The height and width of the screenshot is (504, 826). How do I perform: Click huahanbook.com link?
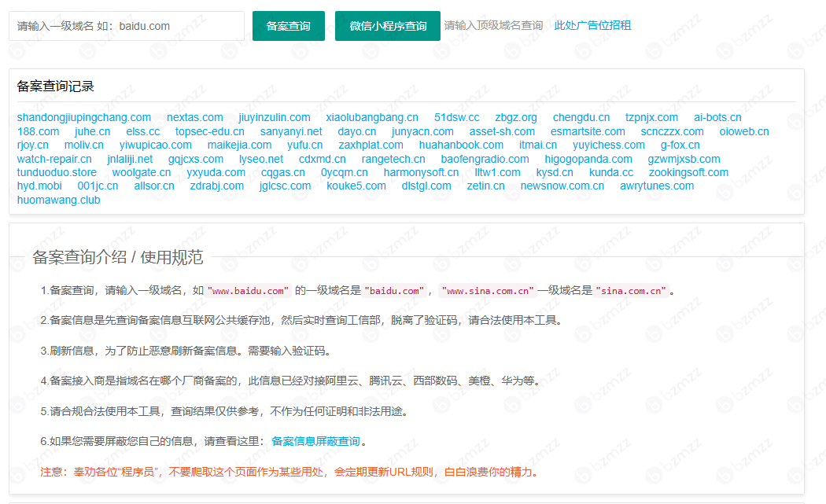[462, 145]
